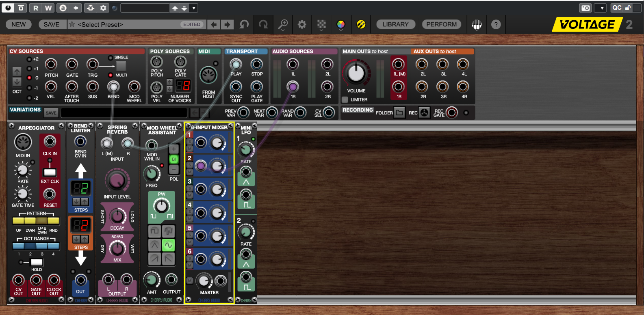The height and width of the screenshot is (315, 644).
Task: Toggle the Limiter checkbox under Volume
Action: pos(345,99)
